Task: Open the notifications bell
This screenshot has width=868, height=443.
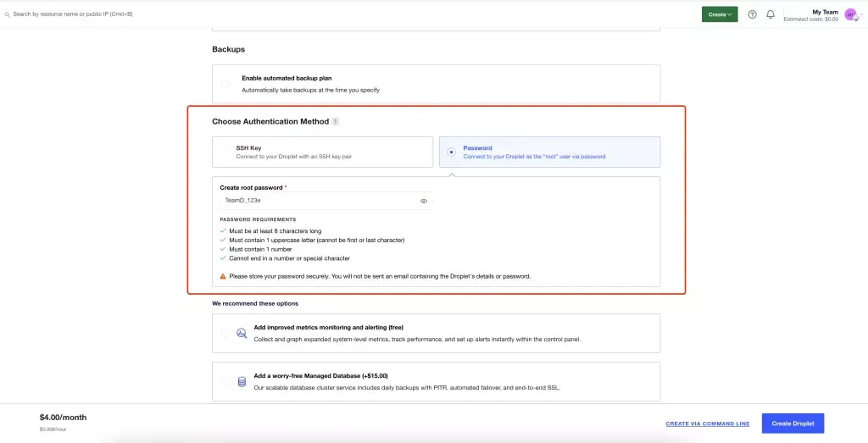Action: coord(770,14)
